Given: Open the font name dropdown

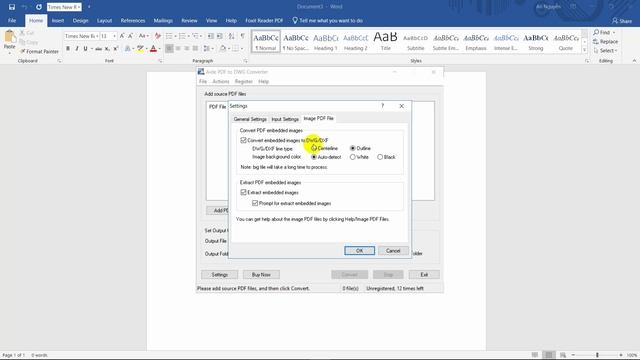Looking at the screenshot, I should [97, 36].
